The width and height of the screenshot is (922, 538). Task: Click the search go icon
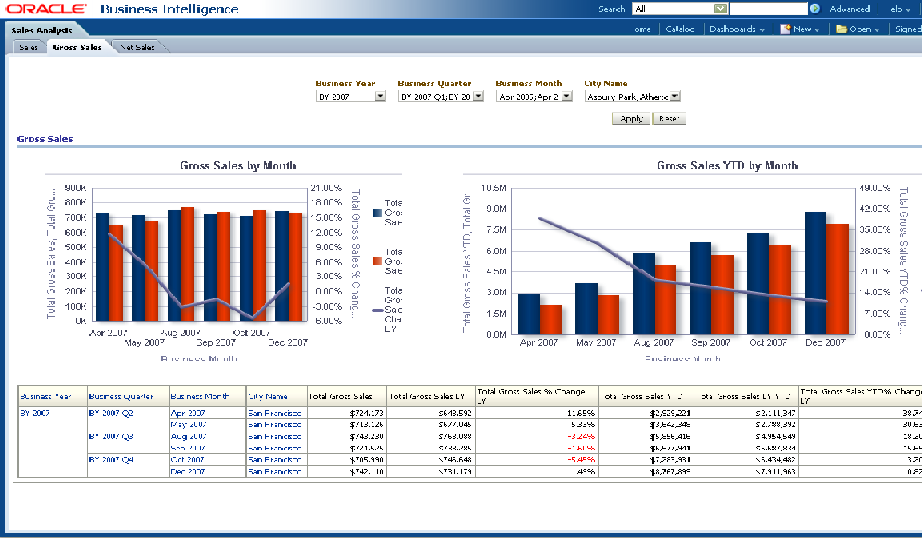tap(814, 9)
